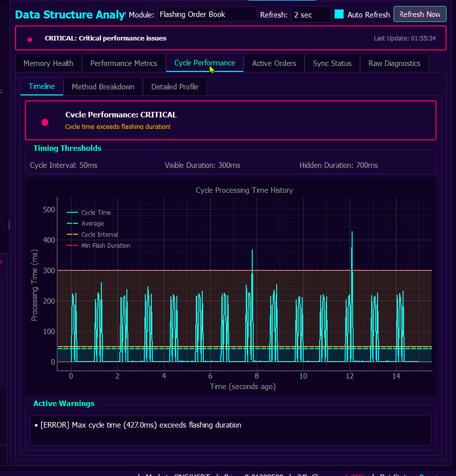Click the Min Flash Duration legend entry
This screenshot has height=476, width=456.
tap(105, 246)
